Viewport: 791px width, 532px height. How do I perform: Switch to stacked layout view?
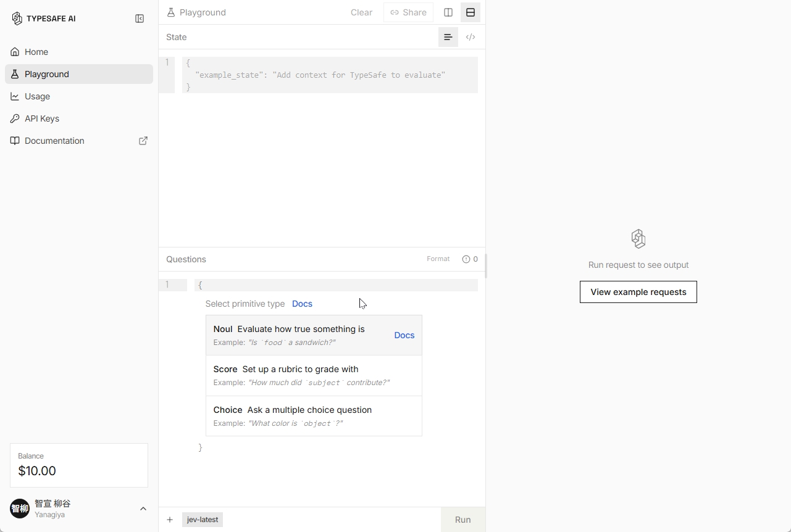(x=471, y=12)
